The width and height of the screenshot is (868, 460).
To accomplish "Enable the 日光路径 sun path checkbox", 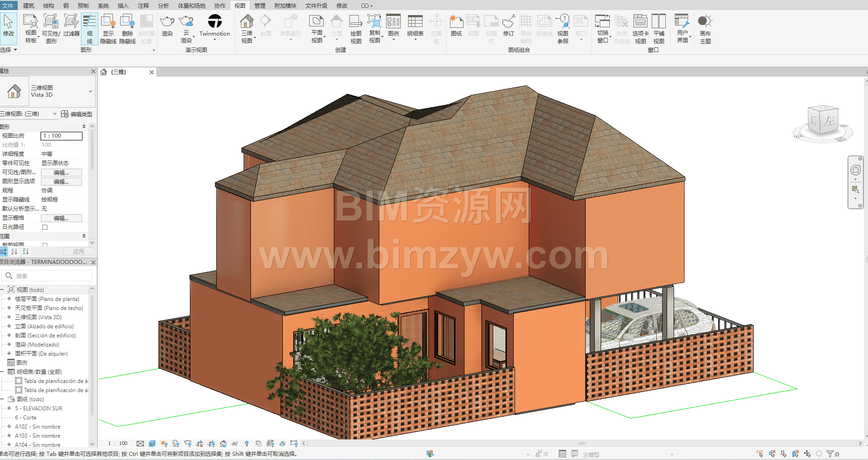I will (45, 227).
